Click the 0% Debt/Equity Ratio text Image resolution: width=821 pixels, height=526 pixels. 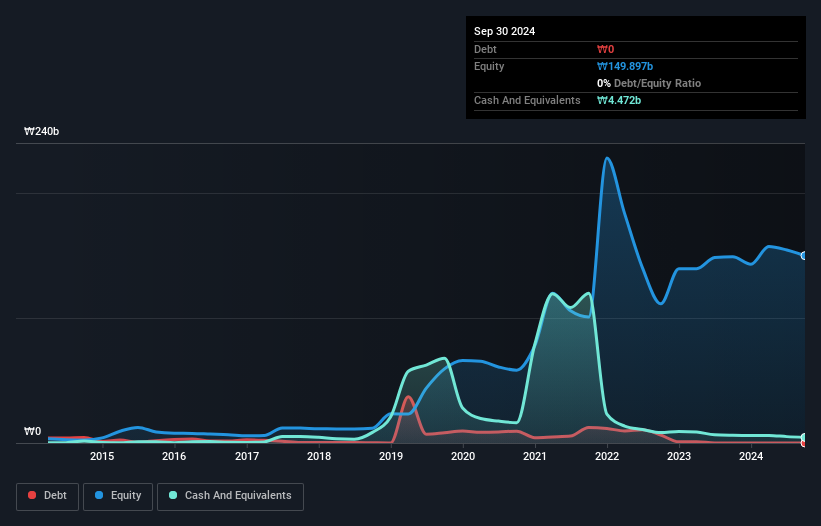click(x=649, y=83)
